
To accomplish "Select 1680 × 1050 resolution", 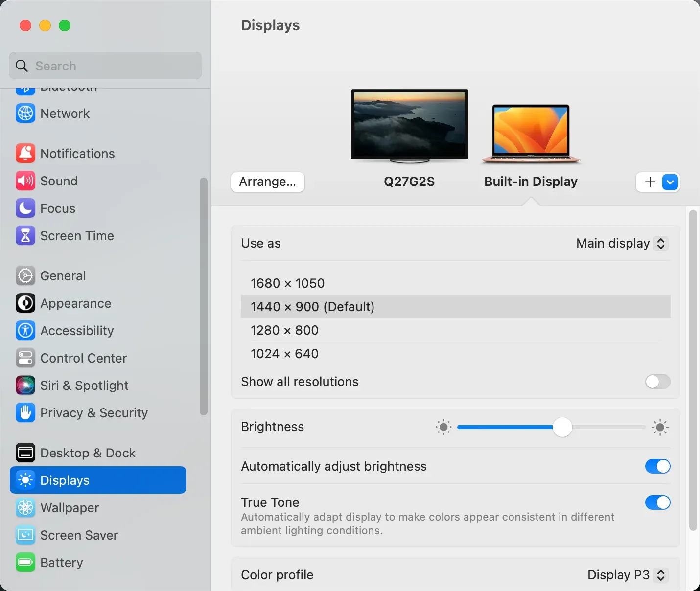I will pyautogui.click(x=455, y=283).
